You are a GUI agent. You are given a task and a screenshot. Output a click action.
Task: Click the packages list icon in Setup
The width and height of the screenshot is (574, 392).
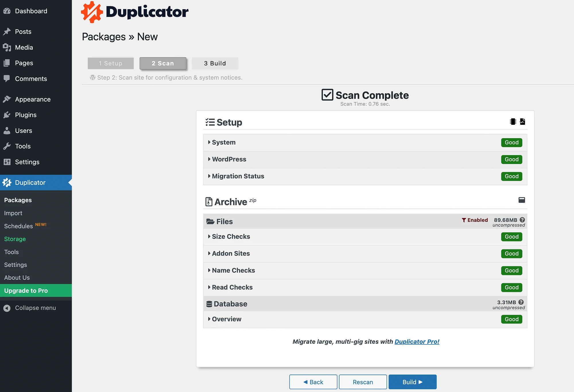pos(513,122)
